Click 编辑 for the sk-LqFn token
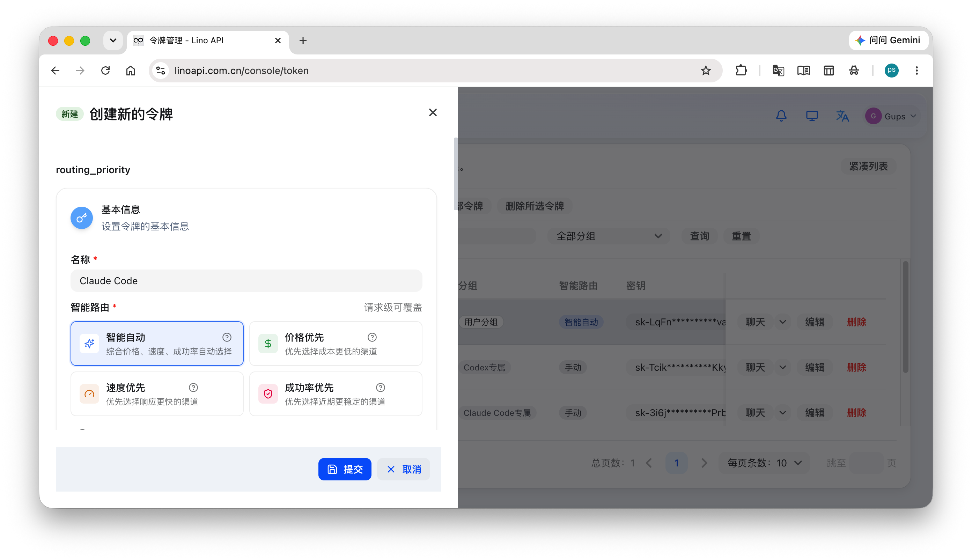Image resolution: width=972 pixels, height=560 pixels. (x=815, y=322)
